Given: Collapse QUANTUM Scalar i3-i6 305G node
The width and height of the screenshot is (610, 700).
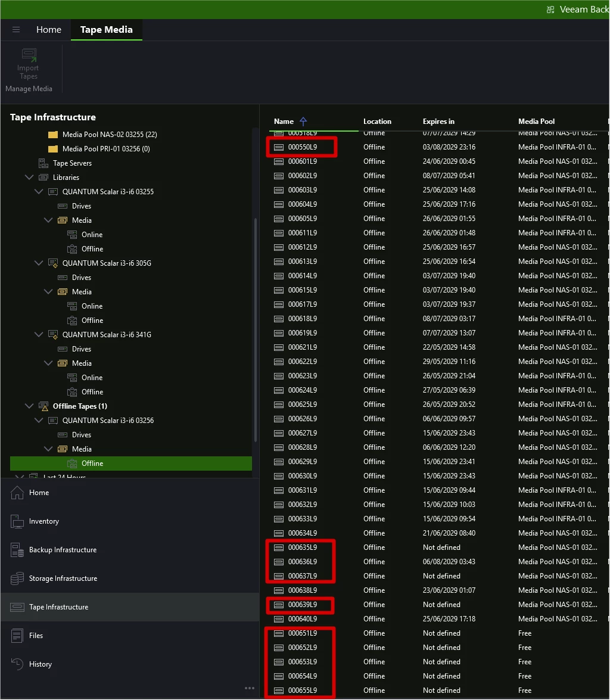Looking at the screenshot, I should point(39,263).
